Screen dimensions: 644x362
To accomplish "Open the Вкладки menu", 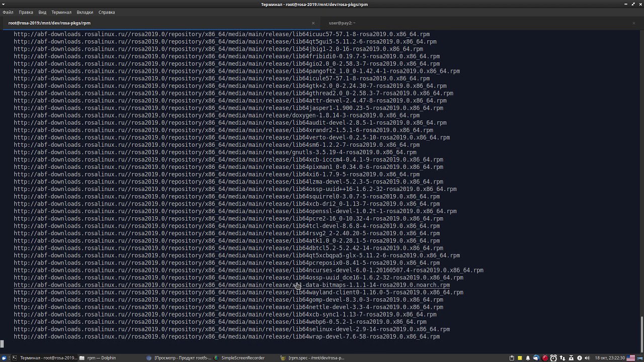I will [85, 12].
